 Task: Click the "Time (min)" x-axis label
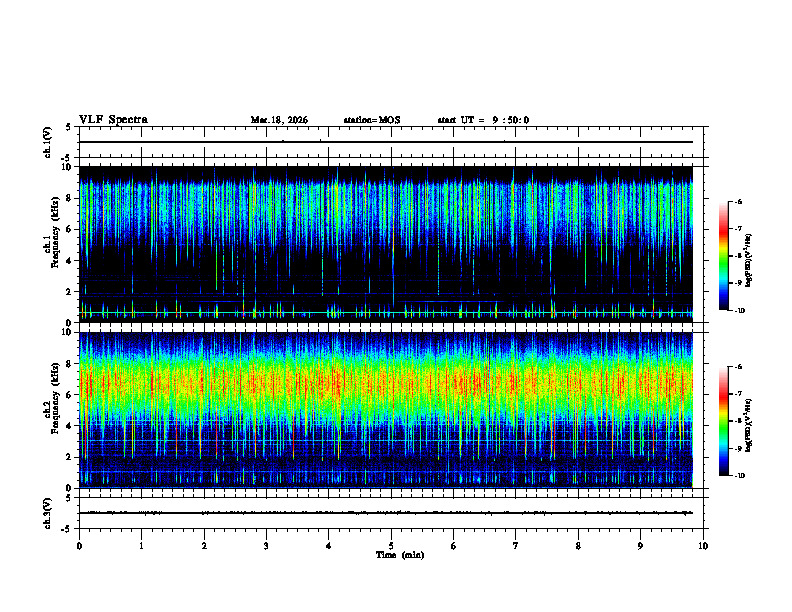click(x=400, y=555)
